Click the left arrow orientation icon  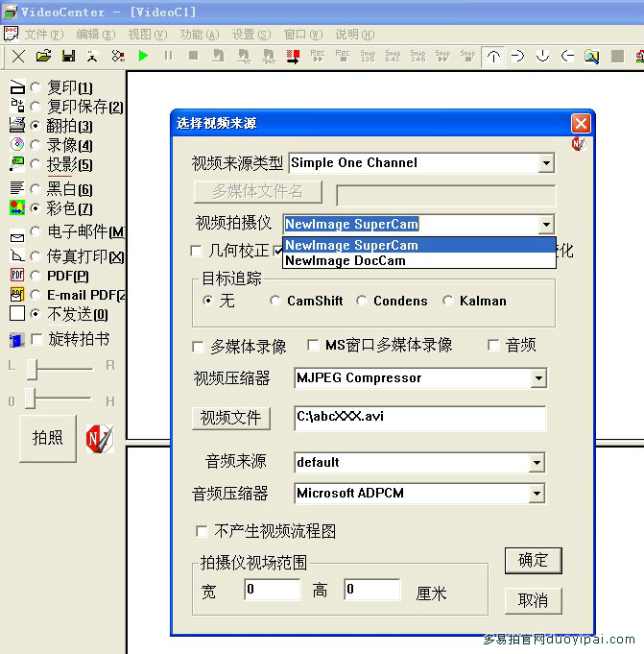pos(567,56)
